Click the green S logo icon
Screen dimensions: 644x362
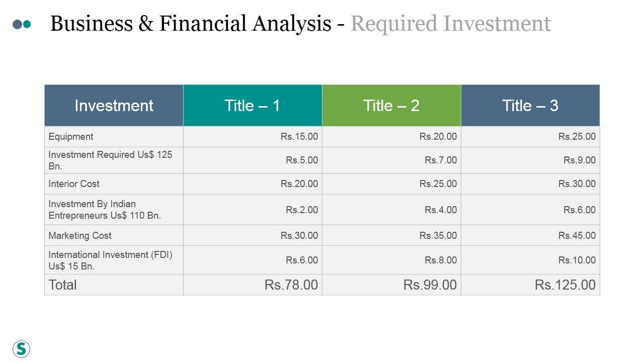pyautogui.click(x=21, y=348)
